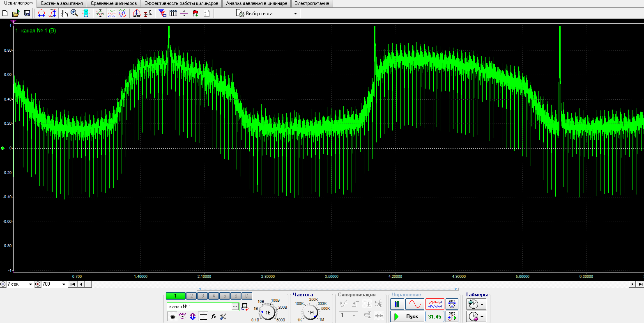The width and height of the screenshot is (644, 323).
Task: Open the filter settings icon
Action: coord(162,13)
